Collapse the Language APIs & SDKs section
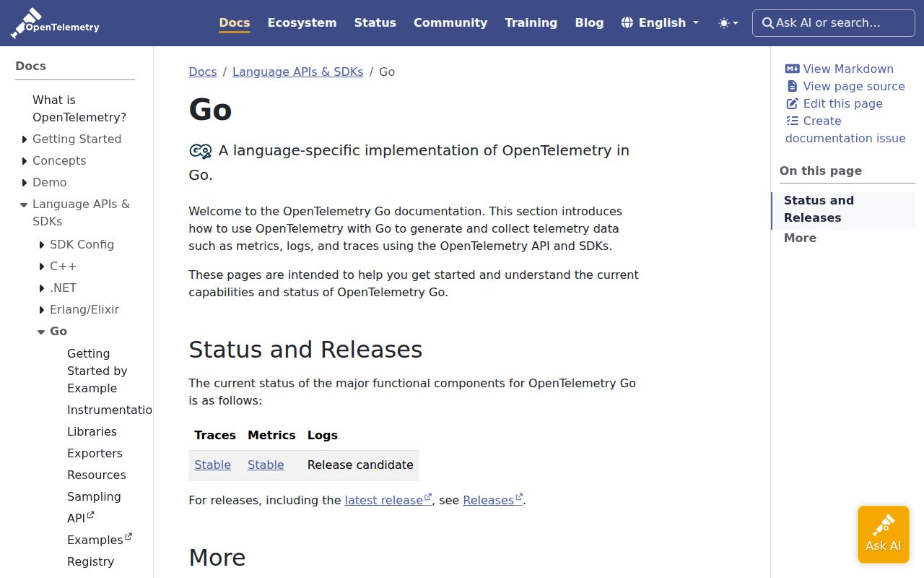This screenshot has height=578, width=924. 25,204
